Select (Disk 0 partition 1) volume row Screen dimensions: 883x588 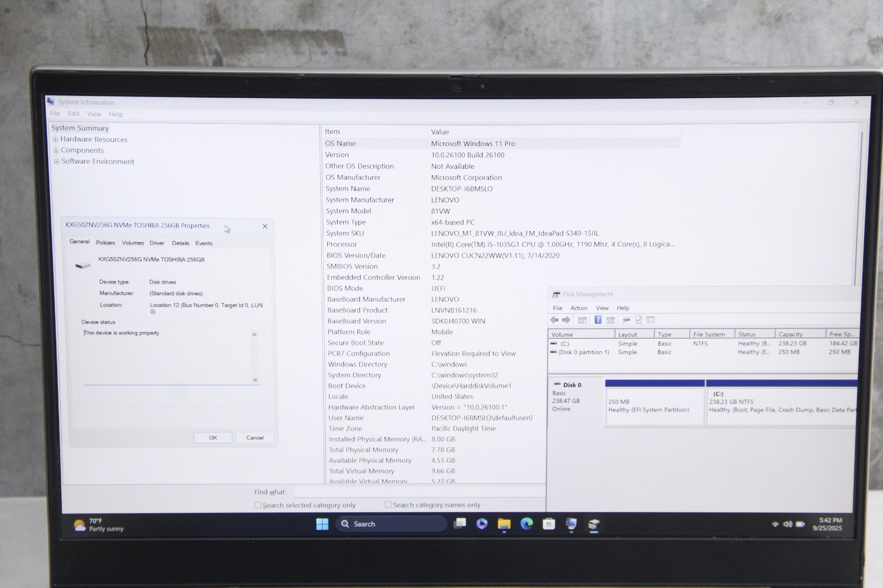pos(704,352)
